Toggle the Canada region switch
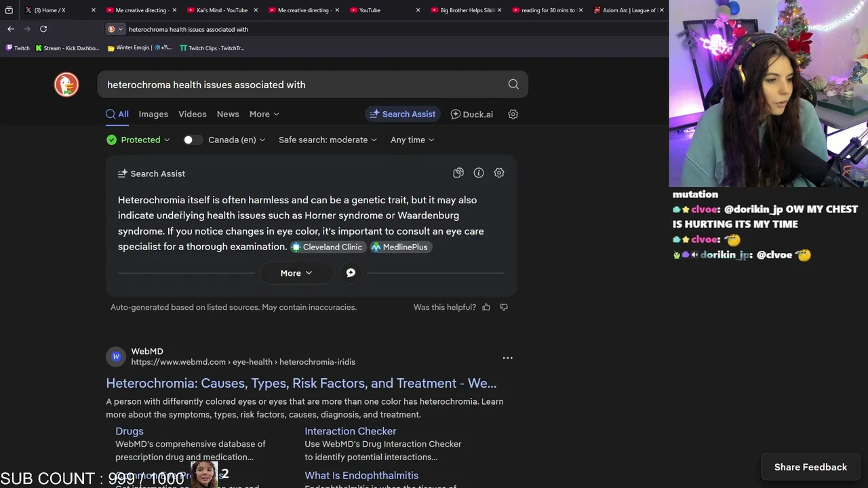 193,140
